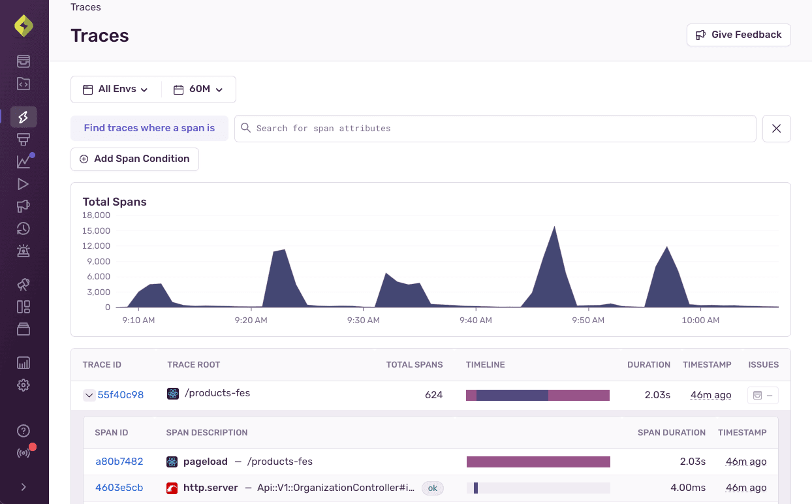This screenshot has width=812, height=504.
Task: Open Crons via the clock icon
Action: (x=23, y=228)
